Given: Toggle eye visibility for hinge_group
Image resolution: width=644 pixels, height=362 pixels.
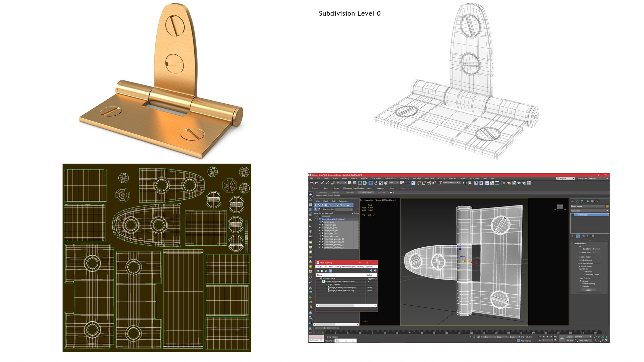Looking at the screenshot, I should (x=320, y=222).
